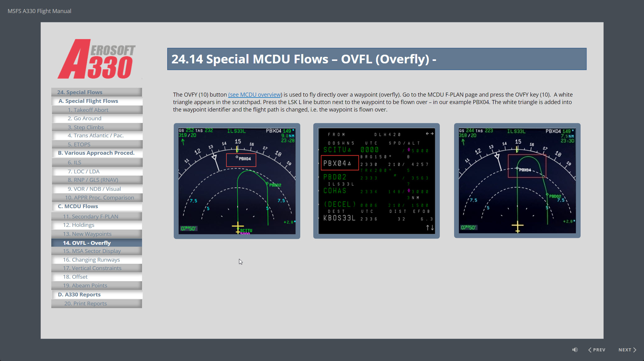Open right overfly path display image
This screenshot has width=644, height=361.
pyautogui.click(x=517, y=181)
